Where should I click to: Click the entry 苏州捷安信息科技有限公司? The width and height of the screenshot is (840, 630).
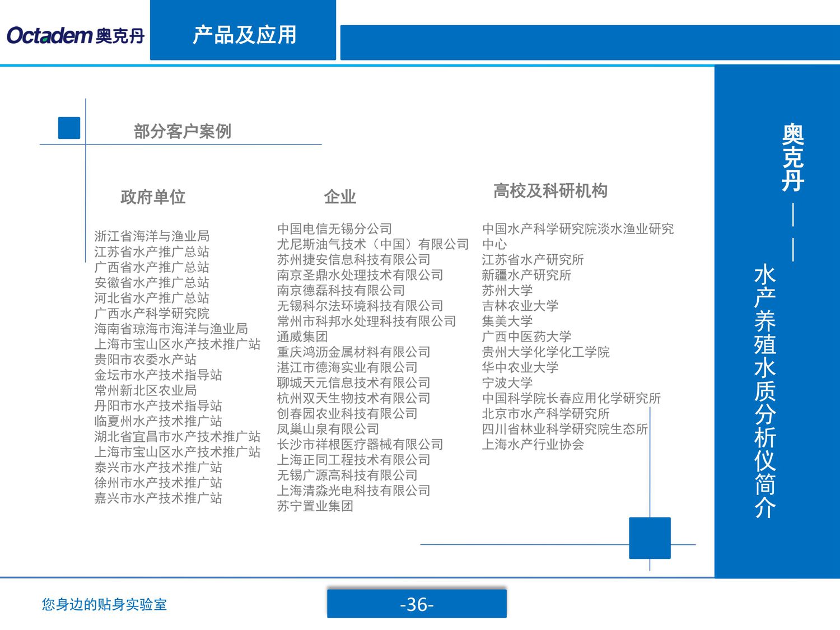(x=354, y=260)
